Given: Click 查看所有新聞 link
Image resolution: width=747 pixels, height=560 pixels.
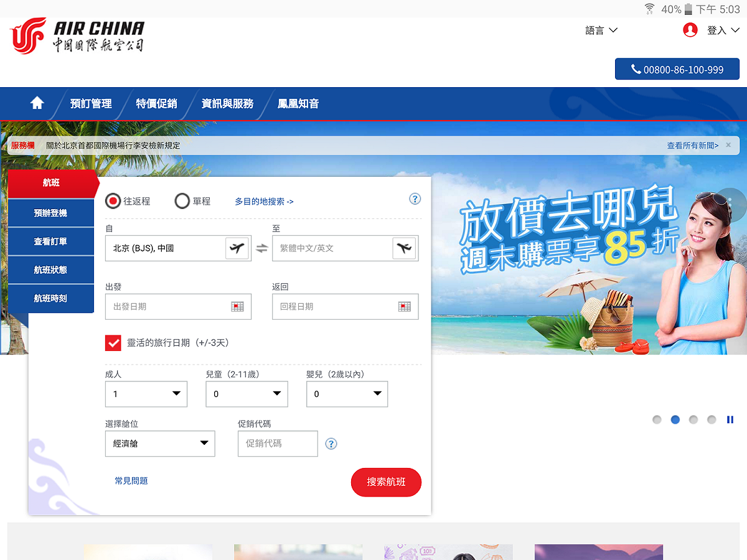Looking at the screenshot, I should 693,145.
